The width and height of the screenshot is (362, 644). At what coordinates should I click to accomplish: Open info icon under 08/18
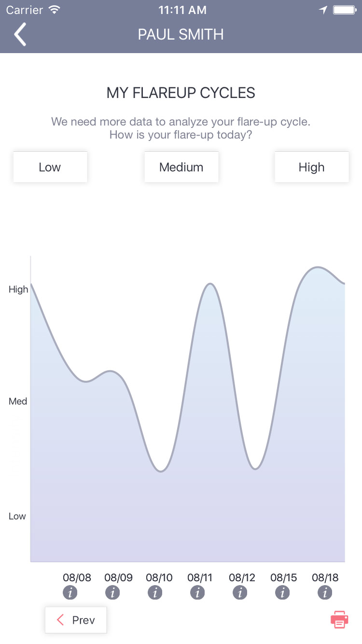pyautogui.click(x=325, y=592)
